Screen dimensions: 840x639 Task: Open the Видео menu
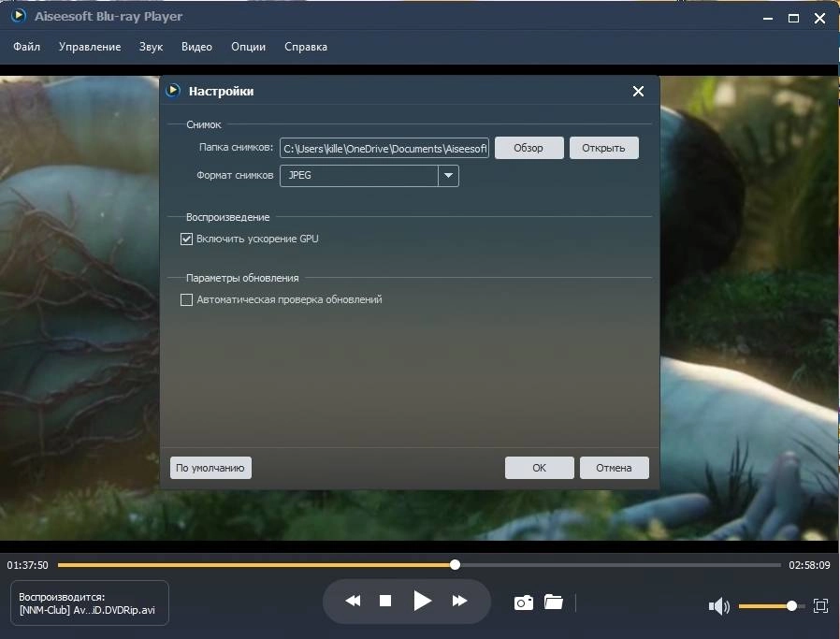[196, 47]
